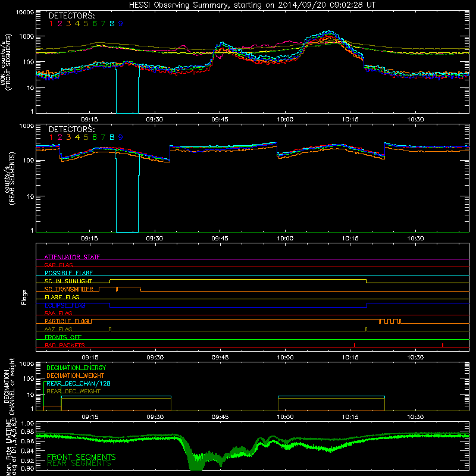Click the FLARE FLAG label

tap(62, 297)
